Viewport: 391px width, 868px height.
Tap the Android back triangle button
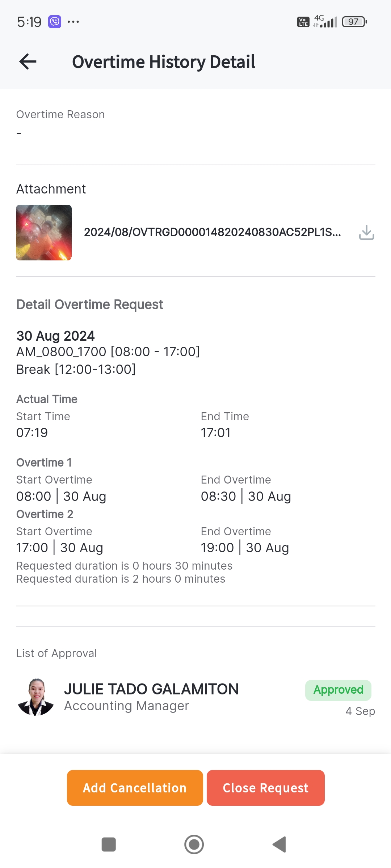279,844
